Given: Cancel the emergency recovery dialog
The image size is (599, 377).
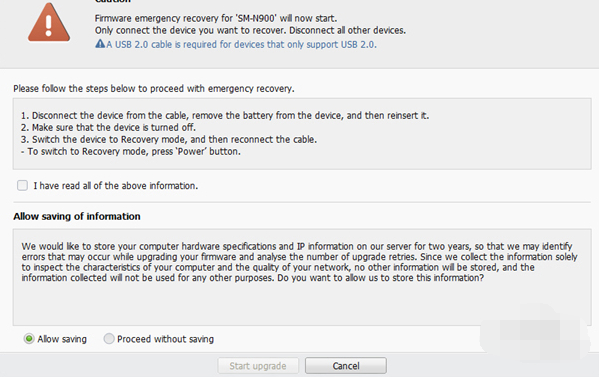Looking at the screenshot, I should (346, 366).
